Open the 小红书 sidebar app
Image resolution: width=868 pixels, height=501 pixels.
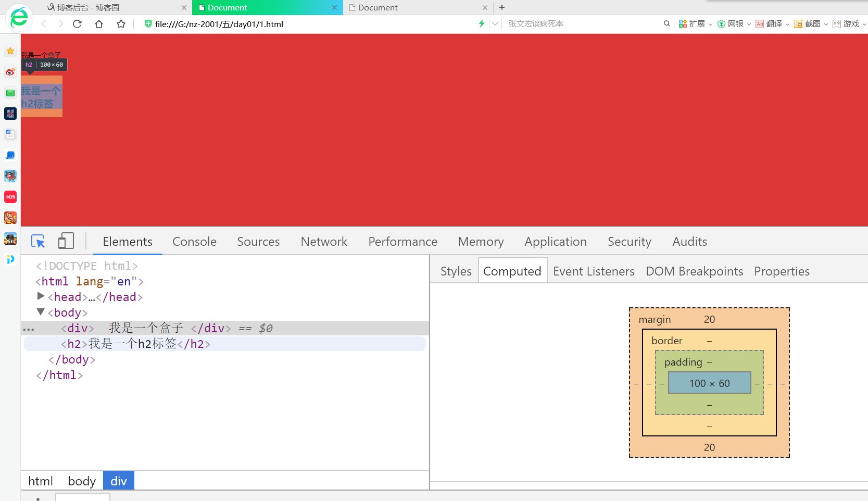[x=10, y=197]
